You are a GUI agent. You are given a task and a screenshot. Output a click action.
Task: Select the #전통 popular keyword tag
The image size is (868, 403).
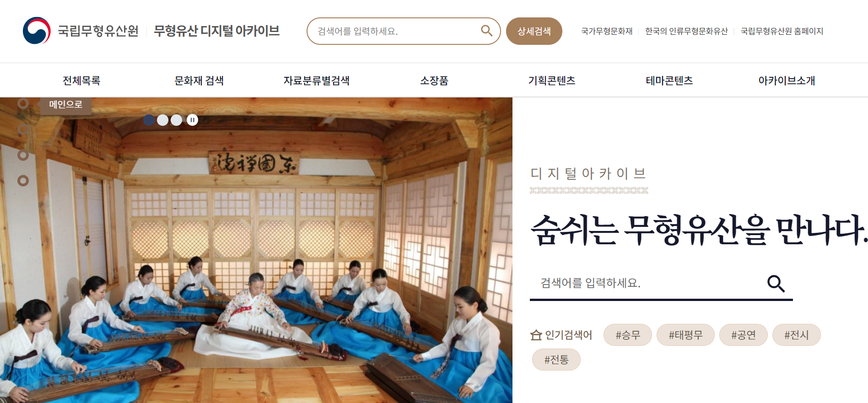pos(556,360)
